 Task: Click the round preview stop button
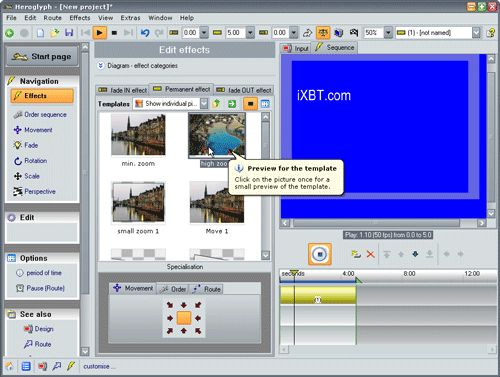coord(320,254)
